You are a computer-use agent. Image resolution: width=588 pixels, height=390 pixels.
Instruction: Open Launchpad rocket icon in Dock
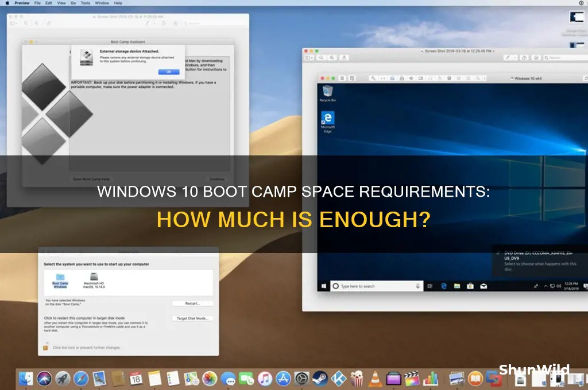coord(63,379)
